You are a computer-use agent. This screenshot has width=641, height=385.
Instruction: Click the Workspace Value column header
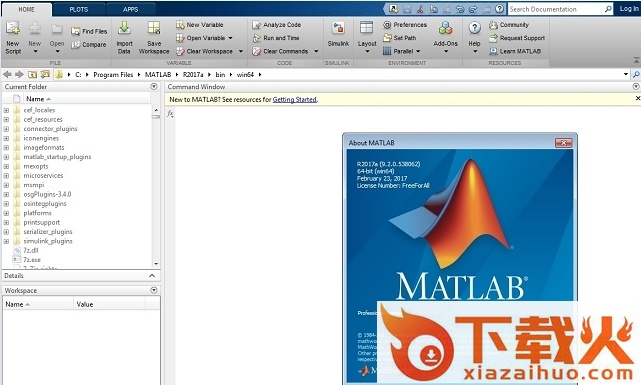[85, 304]
